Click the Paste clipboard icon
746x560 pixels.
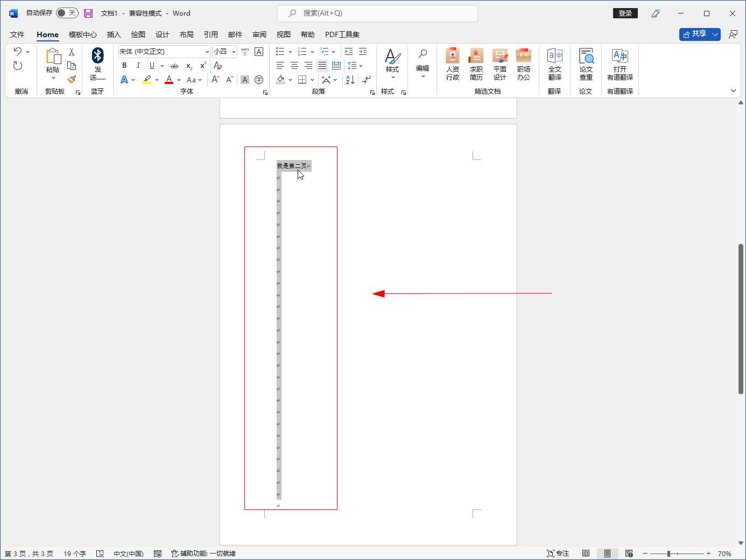click(x=53, y=56)
